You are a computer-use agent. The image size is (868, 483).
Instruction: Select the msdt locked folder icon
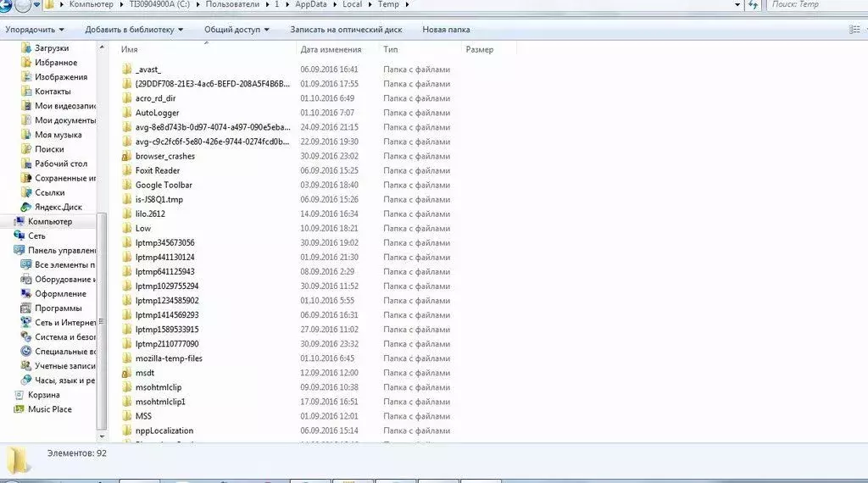(x=127, y=373)
